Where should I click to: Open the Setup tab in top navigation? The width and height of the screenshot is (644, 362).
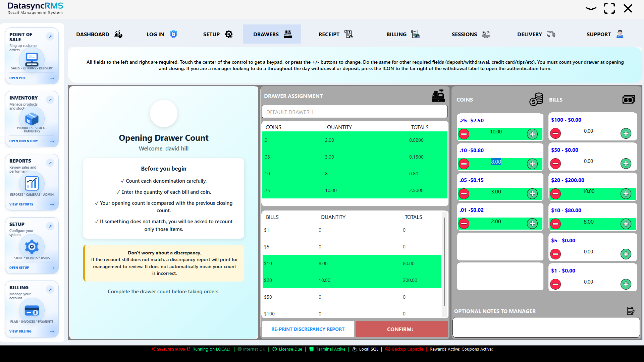[218, 34]
